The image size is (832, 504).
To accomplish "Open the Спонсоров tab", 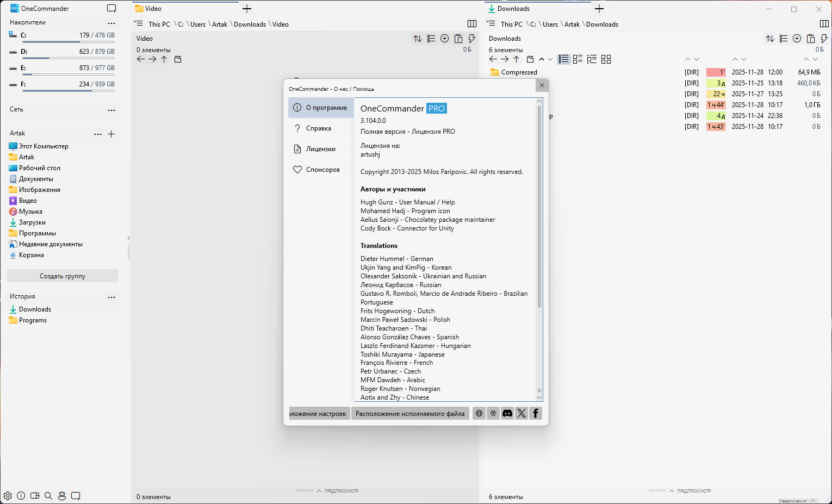I will pos(321,170).
